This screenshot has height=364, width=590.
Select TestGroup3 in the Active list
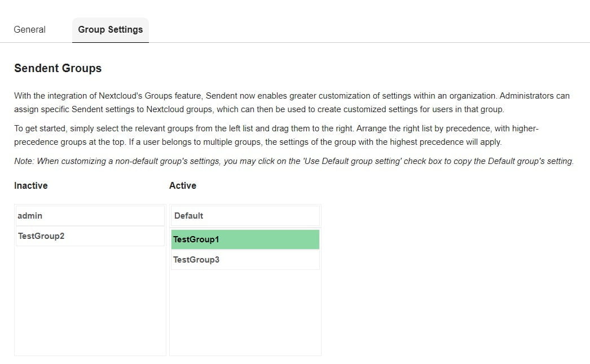coord(245,260)
